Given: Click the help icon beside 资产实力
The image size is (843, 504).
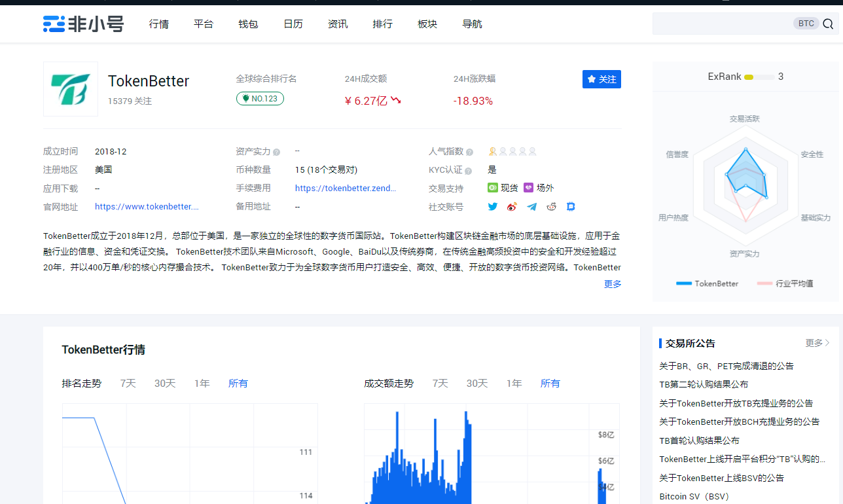Looking at the screenshot, I should tap(276, 152).
